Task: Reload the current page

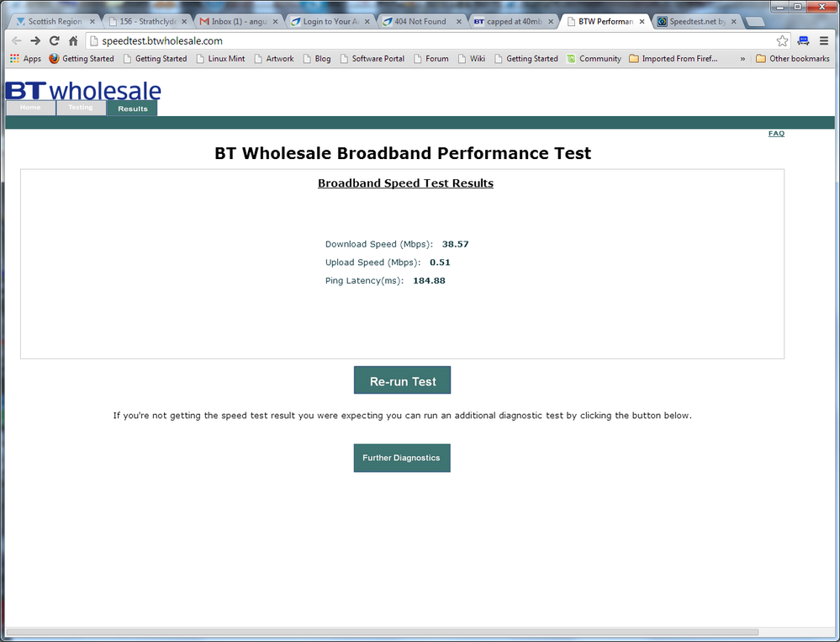Action: pyautogui.click(x=53, y=40)
